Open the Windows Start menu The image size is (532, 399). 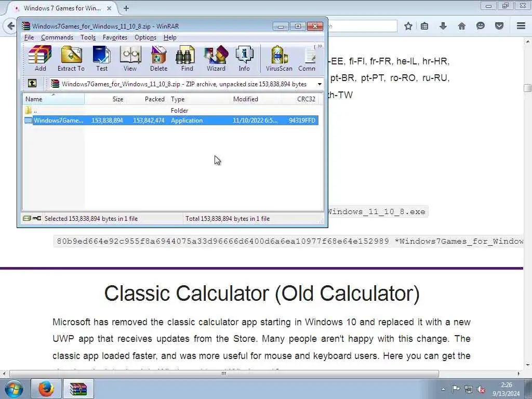(x=14, y=389)
